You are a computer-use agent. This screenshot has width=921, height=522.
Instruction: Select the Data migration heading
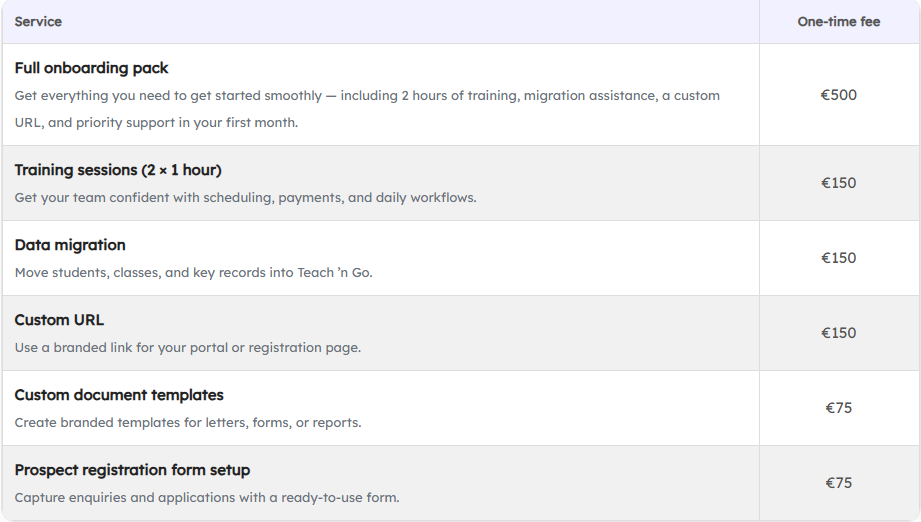coord(70,245)
